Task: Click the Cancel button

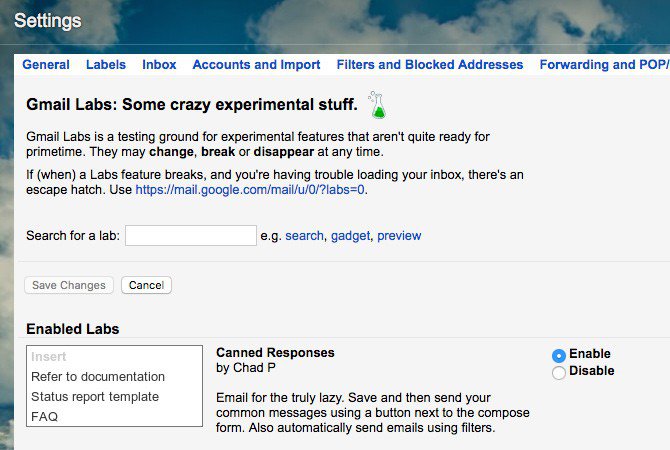Action: 147,285
